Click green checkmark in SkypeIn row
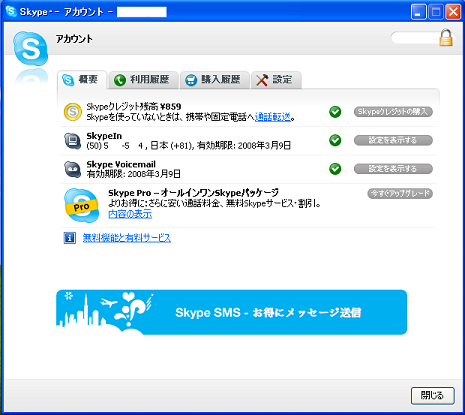The height and width of the screenshot is (415, 465). coord(335,140)
